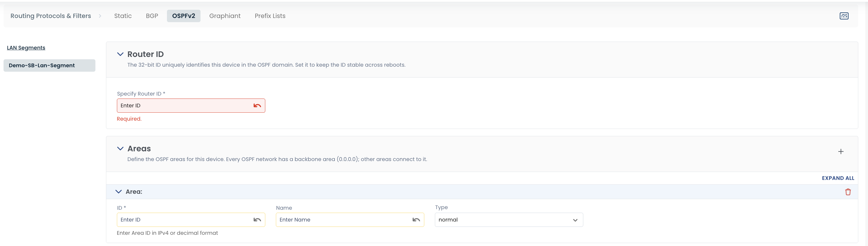This screenshot has width=868, height=246.
Task: Revert the Area ID field value
Action: pos(257,220)
